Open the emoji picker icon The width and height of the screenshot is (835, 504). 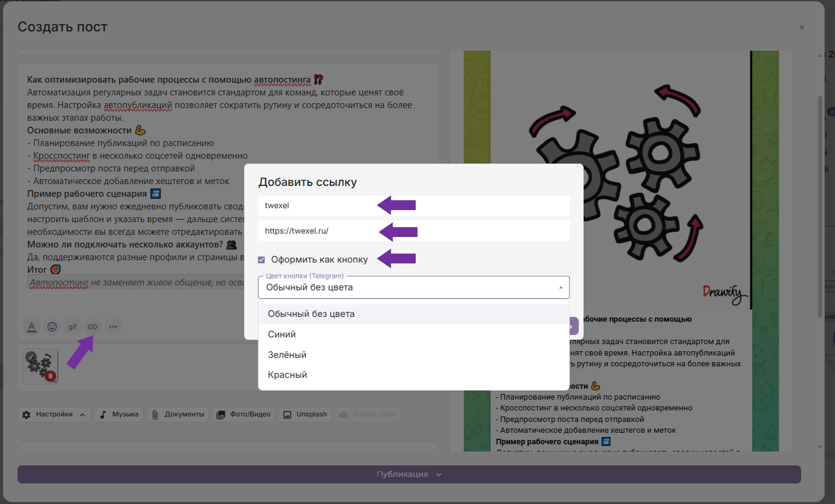point(52,327)
